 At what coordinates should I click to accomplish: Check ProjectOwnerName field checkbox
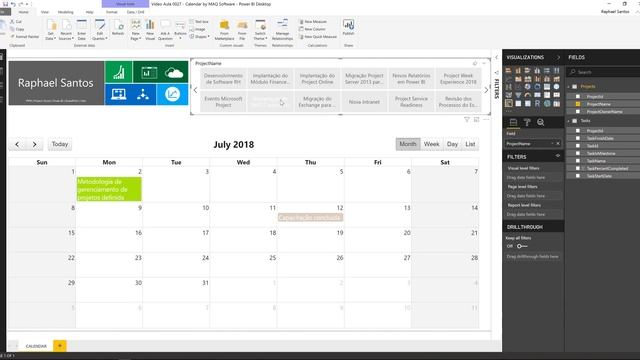coord(578,111)
